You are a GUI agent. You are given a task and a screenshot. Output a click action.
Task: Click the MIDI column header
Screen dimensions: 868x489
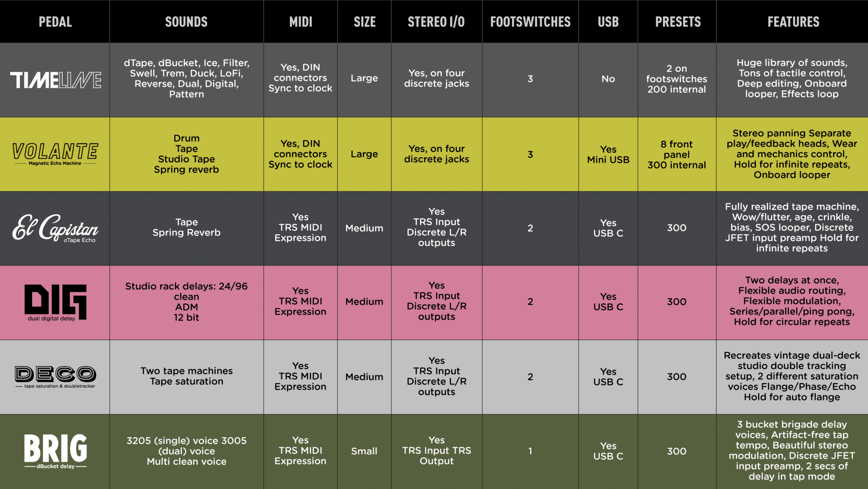point(300,22)
